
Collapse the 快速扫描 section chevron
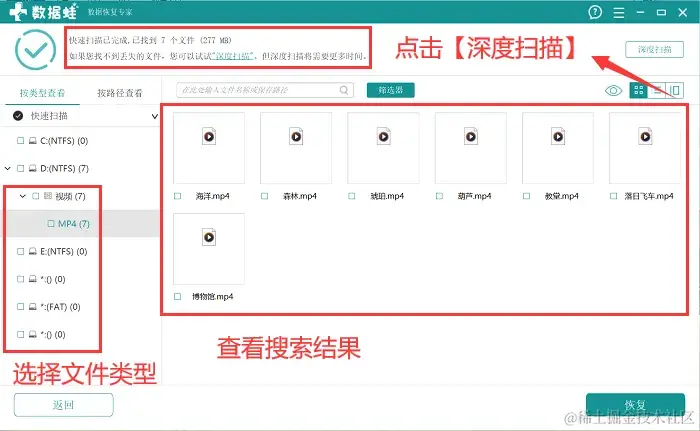[x=154, y=116]
